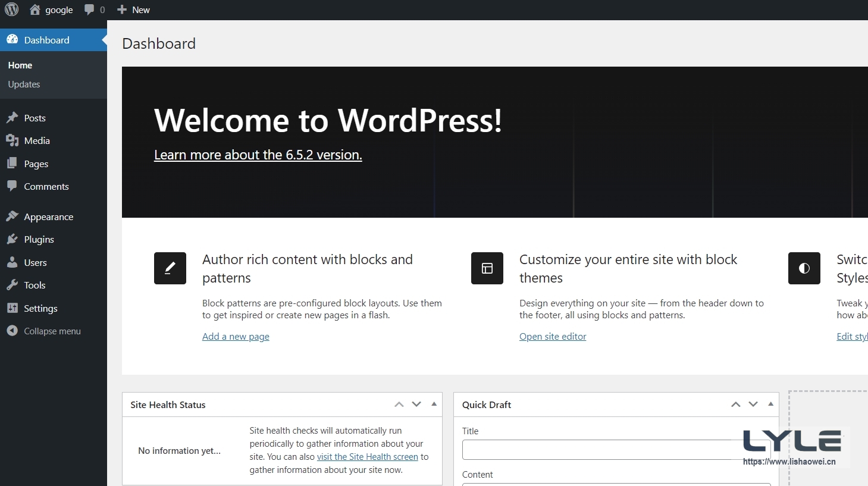This screenshot has height=486, width=868.
Task: Click 'Customize your entire site with block themes' heading
Action: [x=628, y=268]
